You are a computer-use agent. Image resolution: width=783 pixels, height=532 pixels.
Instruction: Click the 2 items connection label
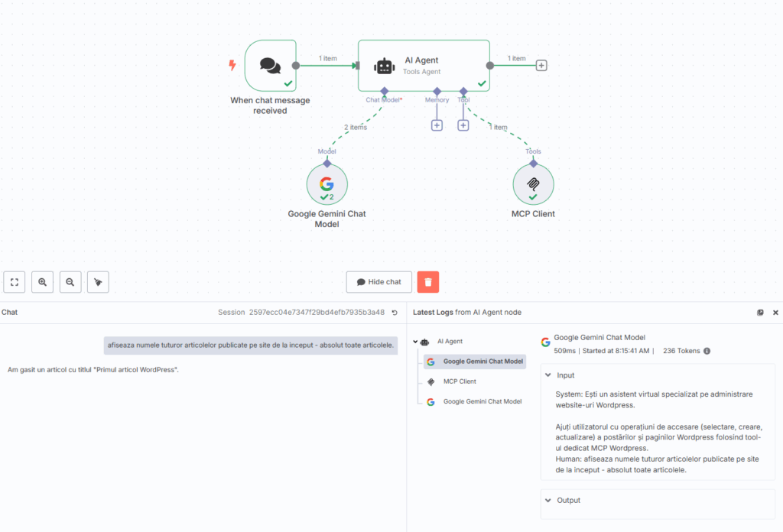pos(356,127)
